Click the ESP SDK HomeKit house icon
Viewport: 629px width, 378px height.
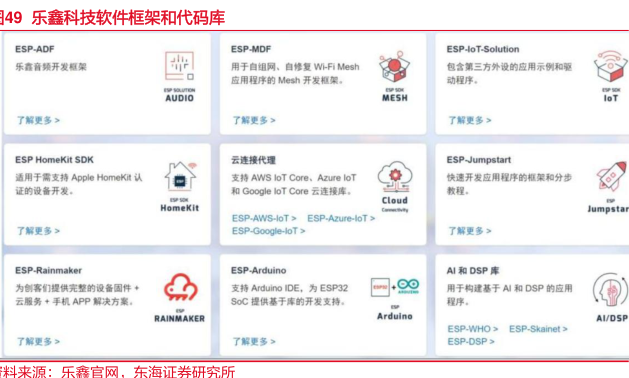tap(180, 187)
